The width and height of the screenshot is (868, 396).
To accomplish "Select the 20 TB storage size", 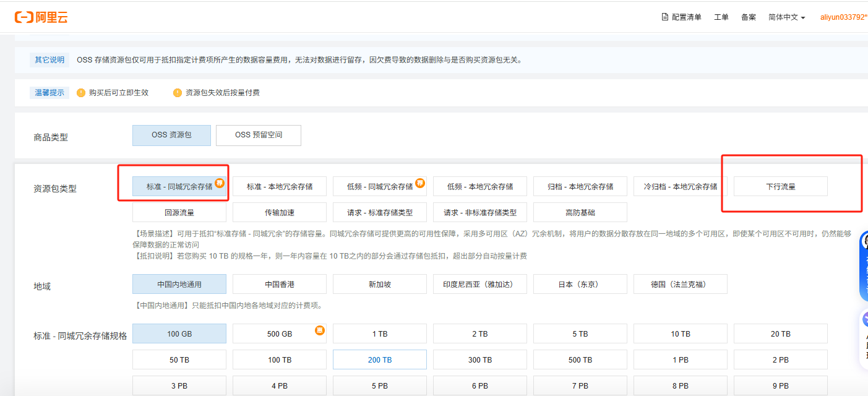I will [781, 334].
